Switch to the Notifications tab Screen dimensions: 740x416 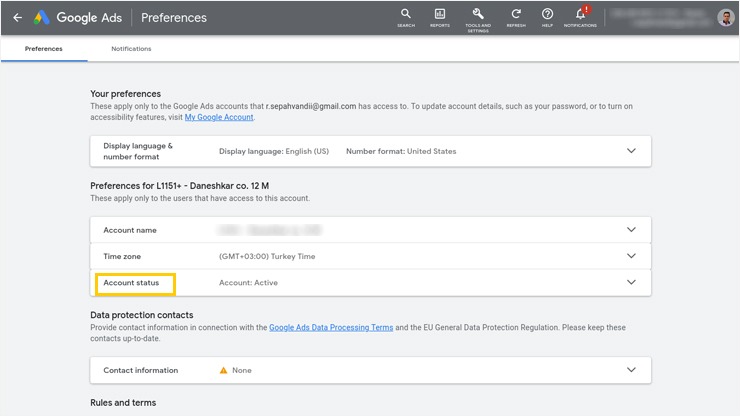pyautogui.click(x=132, y=49)
